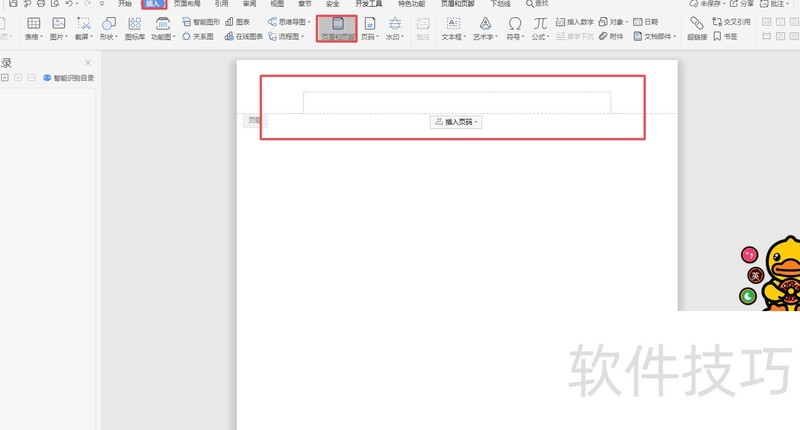This screenshot has width=800, height=430.
Task: Click the pink punctuation icon on duck widget
Action: (749, 255)
